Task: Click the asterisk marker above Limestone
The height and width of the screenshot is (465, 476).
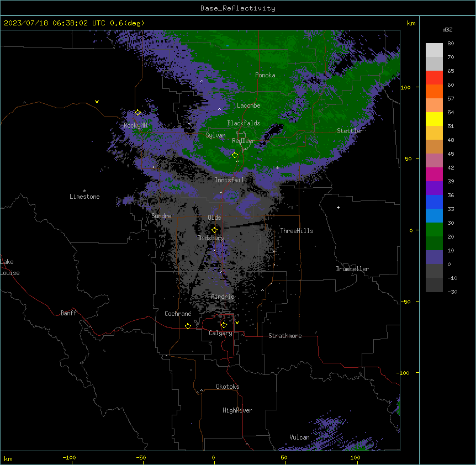Action: point(84,191)
